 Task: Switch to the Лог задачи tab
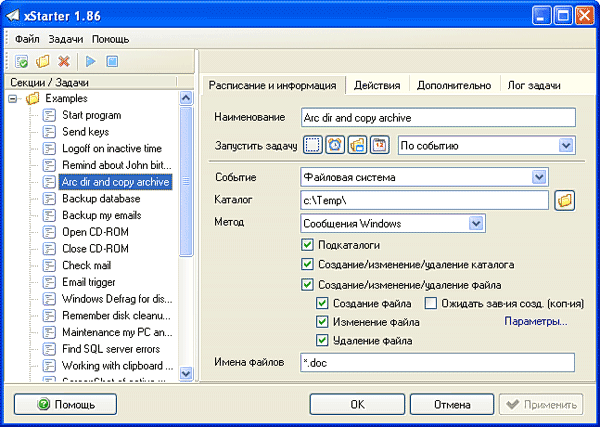click(x=534, y=85)
